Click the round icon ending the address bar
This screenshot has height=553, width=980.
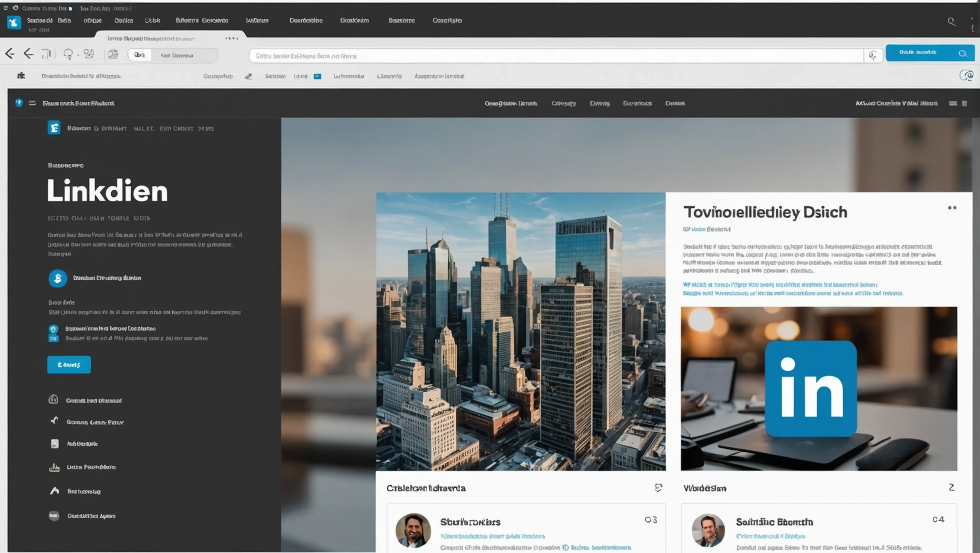pyautogui.click(x=873, y=56)
